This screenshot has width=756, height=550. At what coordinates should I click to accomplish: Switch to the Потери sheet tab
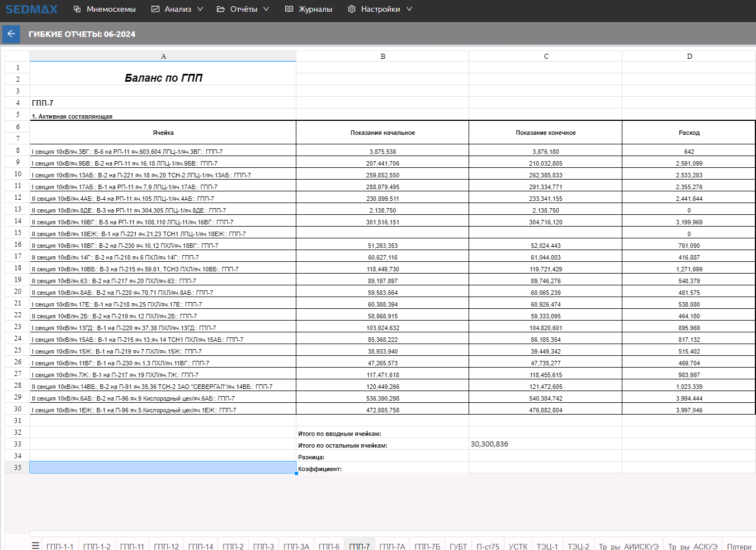(x=739, y=546)
